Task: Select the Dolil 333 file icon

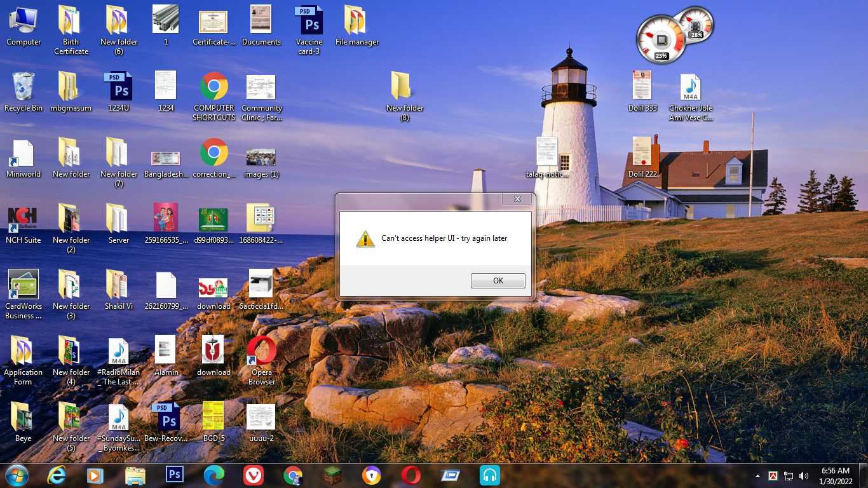Action: coord(642,91)
